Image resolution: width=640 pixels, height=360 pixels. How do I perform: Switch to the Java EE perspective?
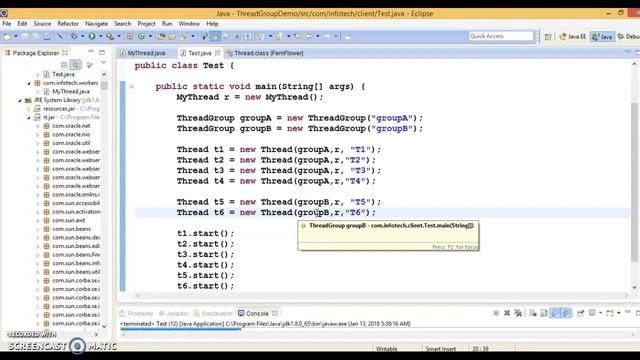pos(572,37)
